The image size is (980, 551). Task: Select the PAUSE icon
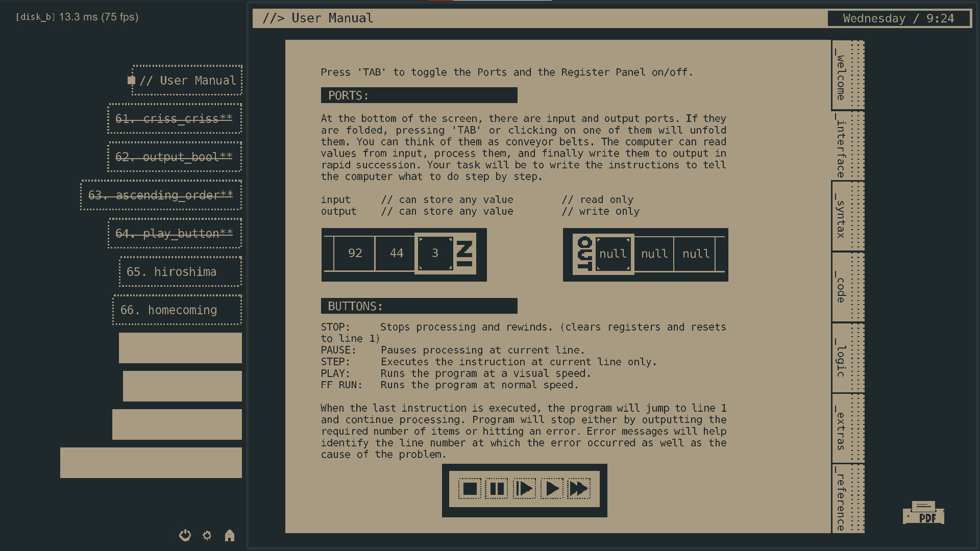(497, 488)
